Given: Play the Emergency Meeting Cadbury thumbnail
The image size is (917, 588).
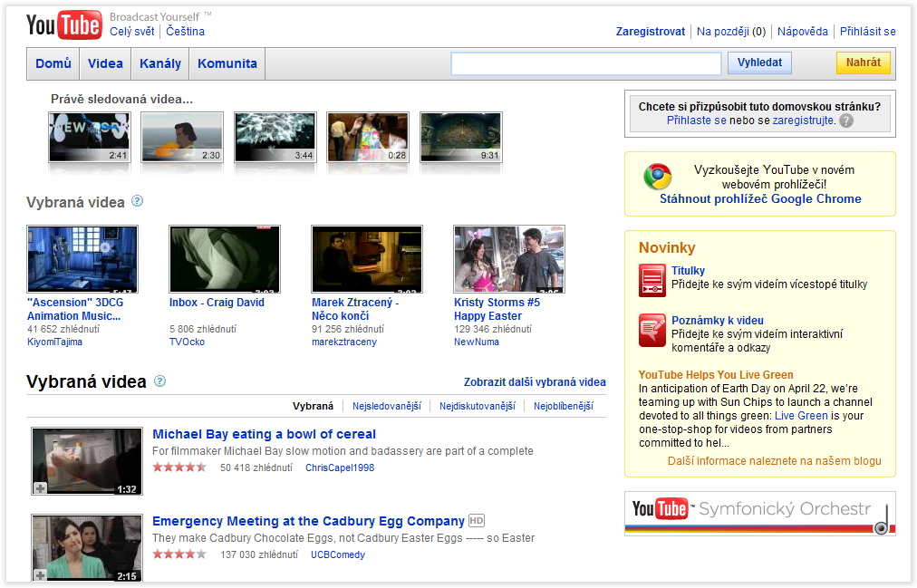Looking at the screenshot, I should [x=87, y=547].
